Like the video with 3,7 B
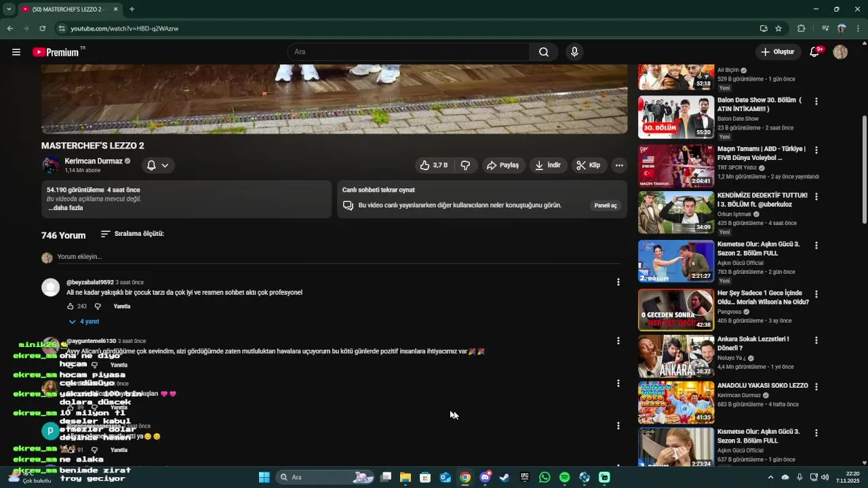 click(x=434, y=165)
